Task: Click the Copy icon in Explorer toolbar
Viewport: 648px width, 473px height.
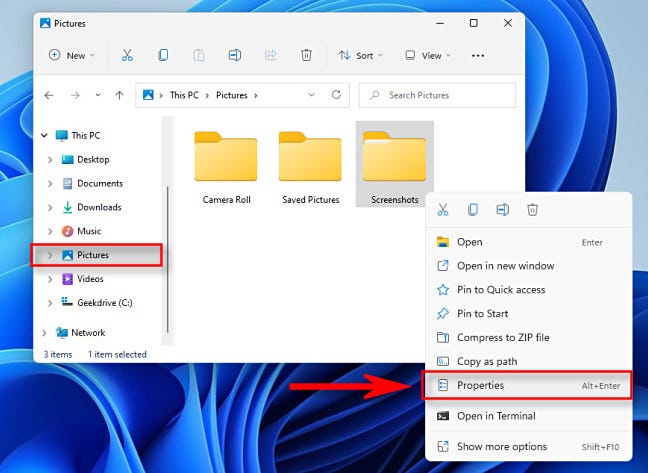Action: pyautogui.click(x=163, y=55)
